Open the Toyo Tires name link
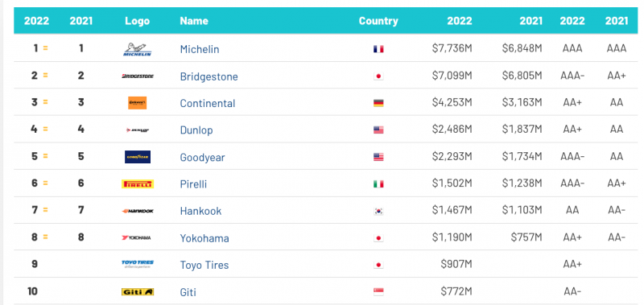Image resolution: width=644 pixels, height=305 pixels. (x=204, y=266)
